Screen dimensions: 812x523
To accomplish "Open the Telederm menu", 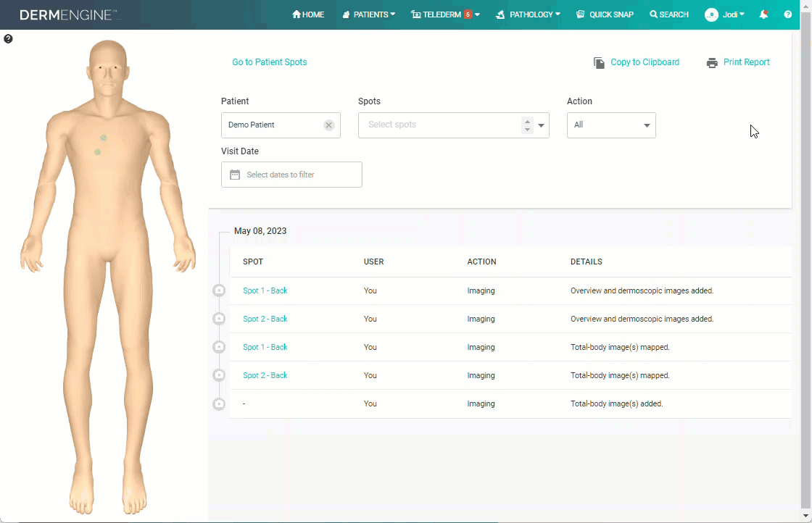I will point(444,14).
